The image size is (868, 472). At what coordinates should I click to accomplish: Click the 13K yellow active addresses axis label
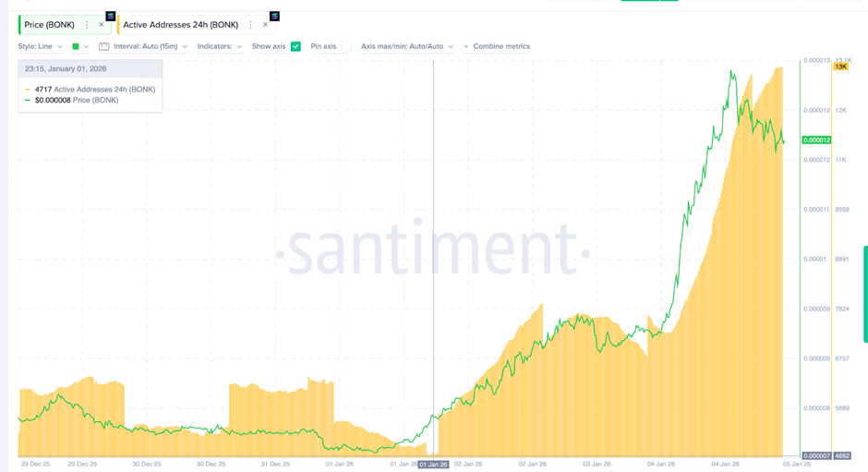pos(841,67)
